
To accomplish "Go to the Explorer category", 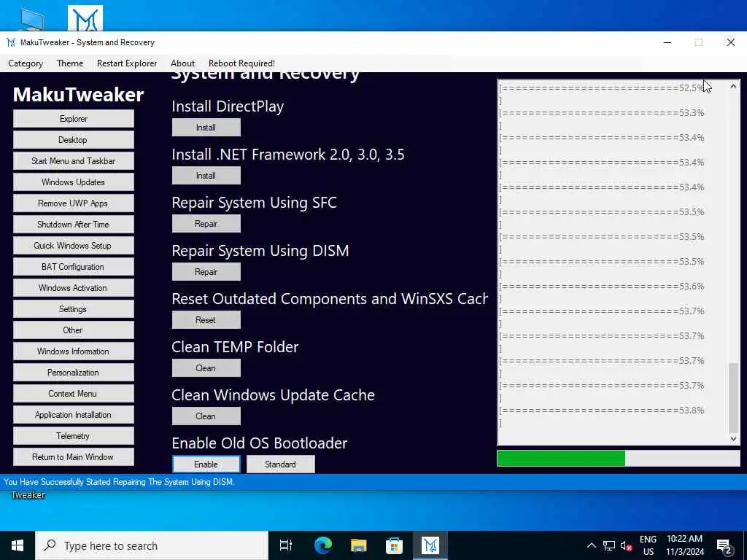I will [74, 119].
